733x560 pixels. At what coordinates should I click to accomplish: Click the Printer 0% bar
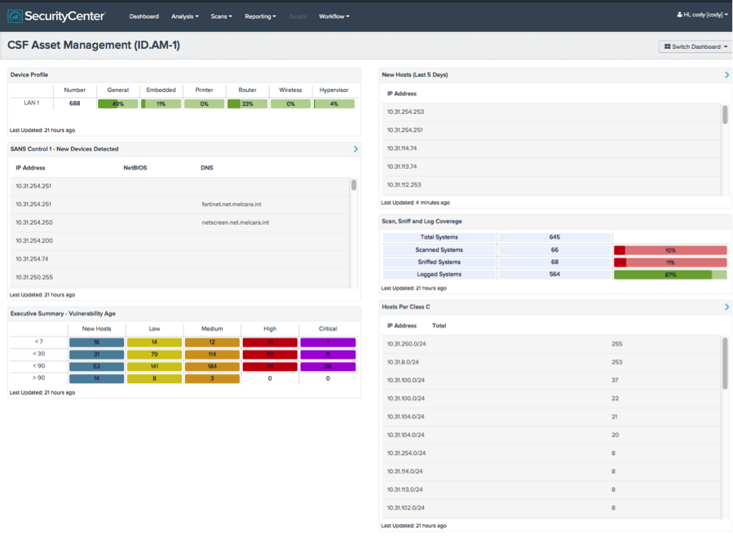pyautogui.click(x=205, y=104)
